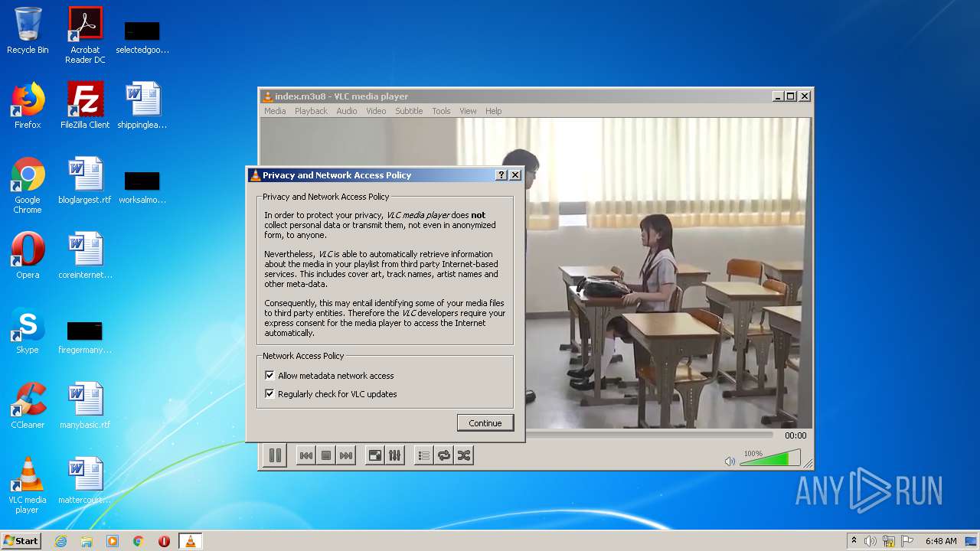Open Internet Explorer from taskbar
Viewport: 980px width, 551px height.
pyautogui.click(x=60, y=541)
